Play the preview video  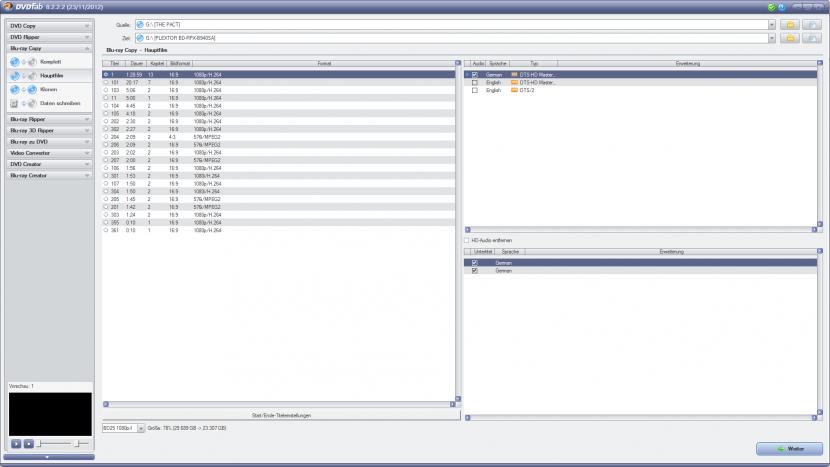pyautogui.click(x=16, y=444)
